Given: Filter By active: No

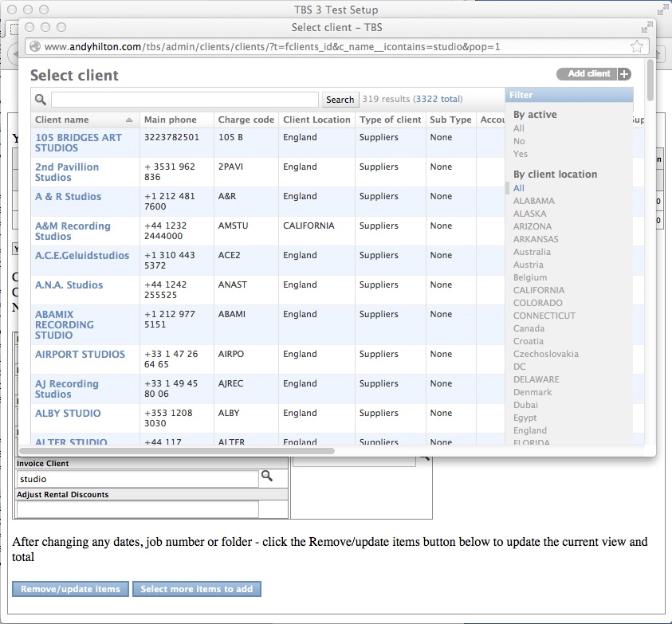Looking at the screenshot, I should click(519, 141).
